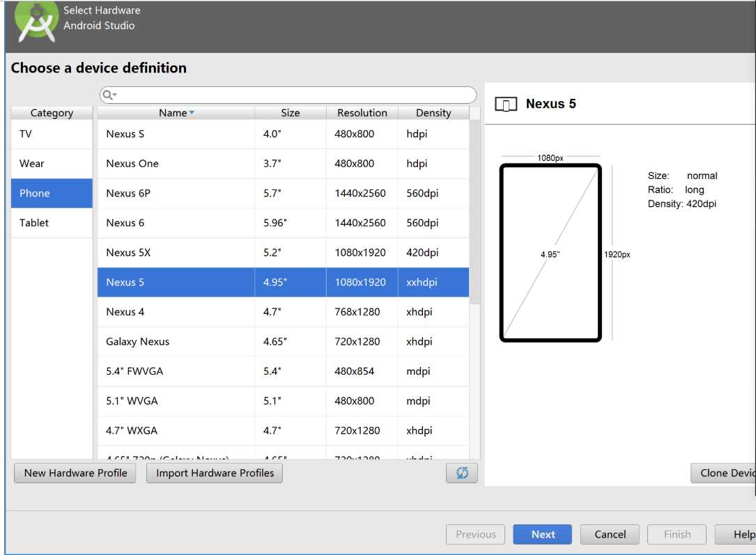756x555 pixels.
Task: Select the Galaxy Nexus device row
Action: [283, 342]
